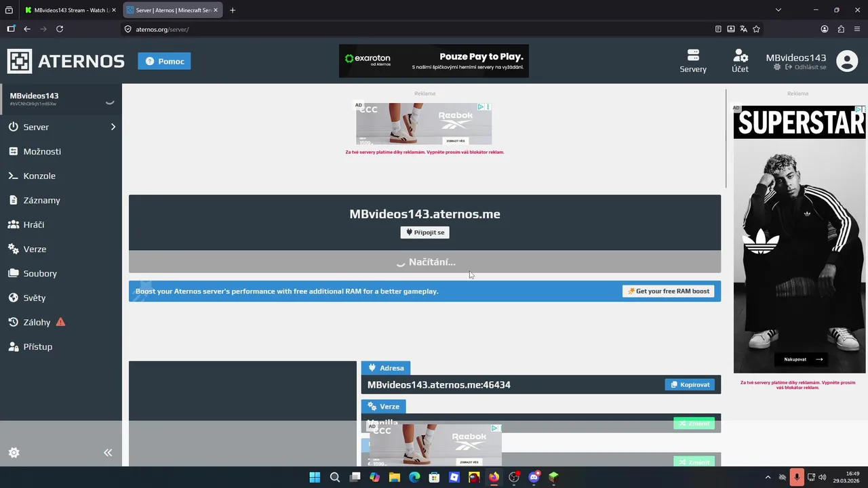Image resolution: width=868 pixels, height=488 pixels.
Task: Click the Adresa label tab
Action: pos(385,368)
